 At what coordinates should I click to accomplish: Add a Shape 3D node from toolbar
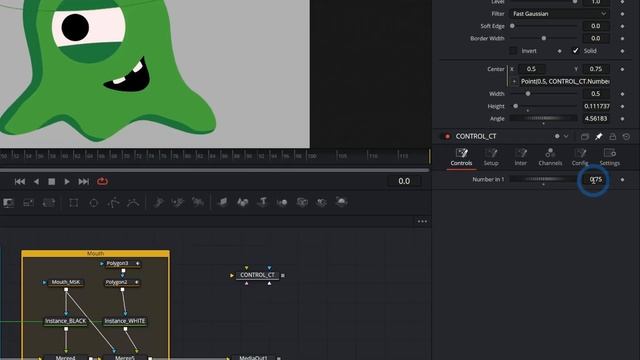(242, 202)
